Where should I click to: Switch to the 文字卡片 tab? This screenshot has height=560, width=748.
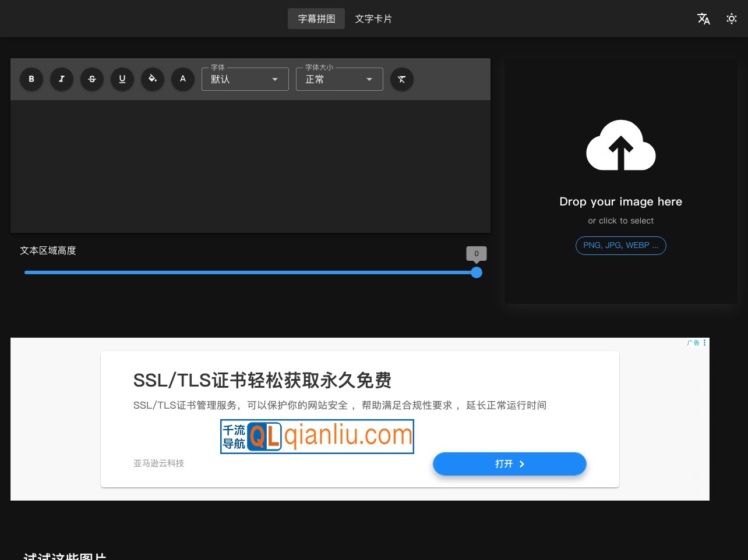click(x=373, y=19)
